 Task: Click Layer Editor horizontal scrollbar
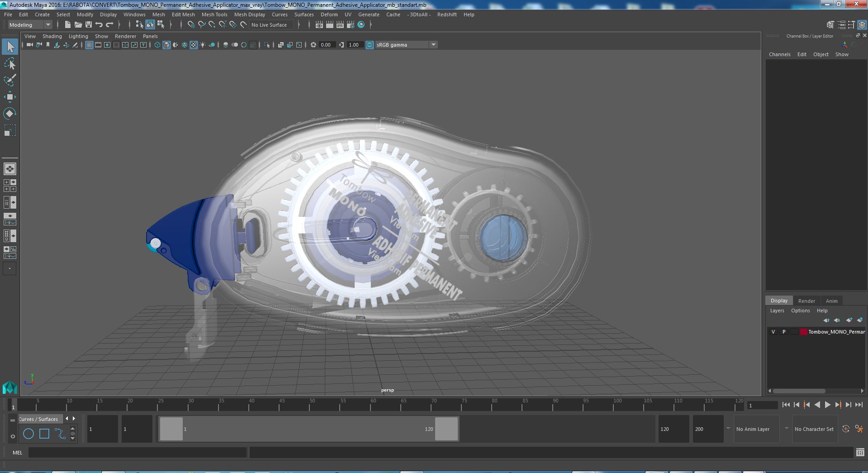pos(799,391)
